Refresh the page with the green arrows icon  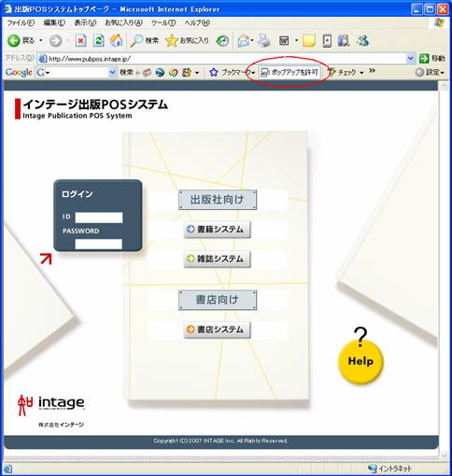(99, 41)
